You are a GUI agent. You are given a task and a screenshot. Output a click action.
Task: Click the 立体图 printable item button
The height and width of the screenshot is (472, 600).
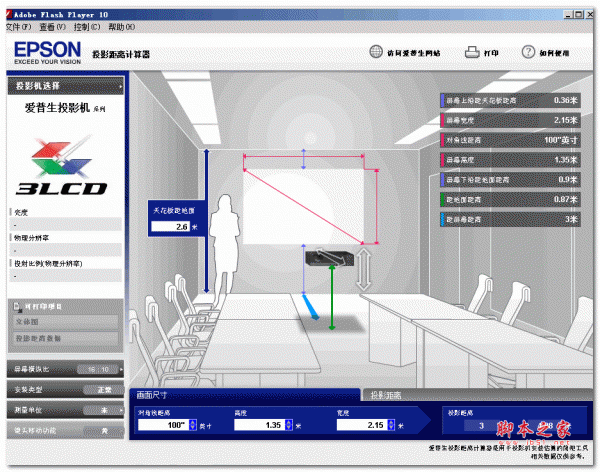coord(66,322)
